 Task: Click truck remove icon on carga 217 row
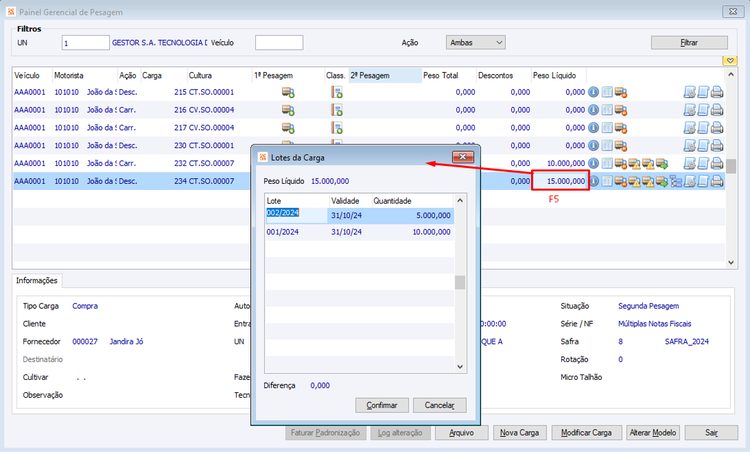pyautogui.click(x=621, y=128)
